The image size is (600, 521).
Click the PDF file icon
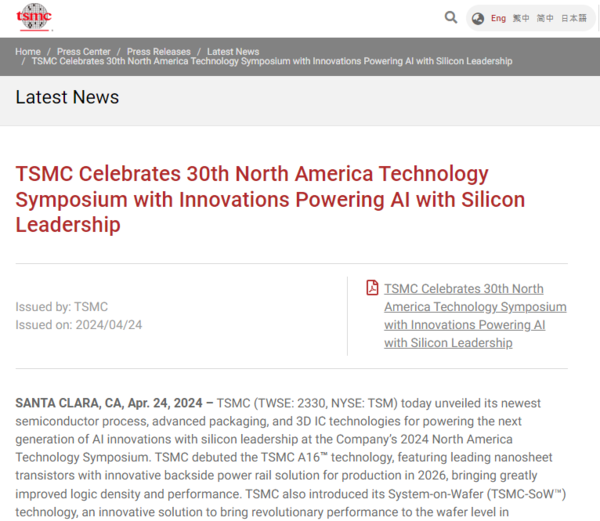click(372, 288)
